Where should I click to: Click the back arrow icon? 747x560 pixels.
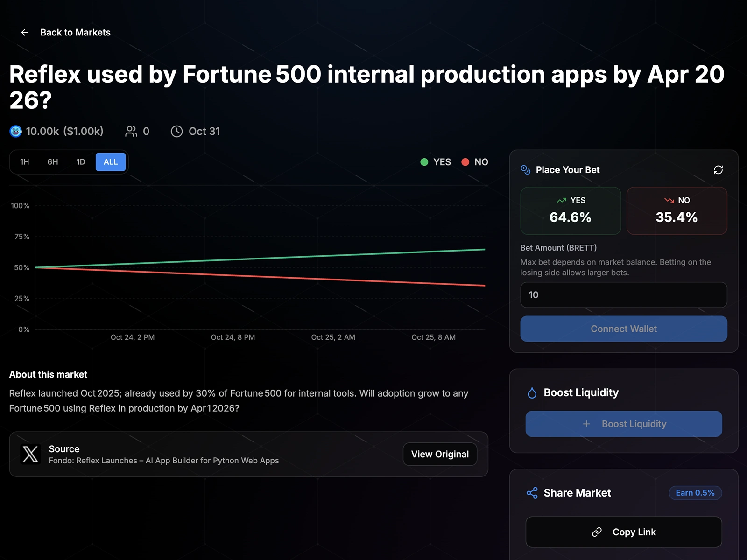[x=25, y=32]
